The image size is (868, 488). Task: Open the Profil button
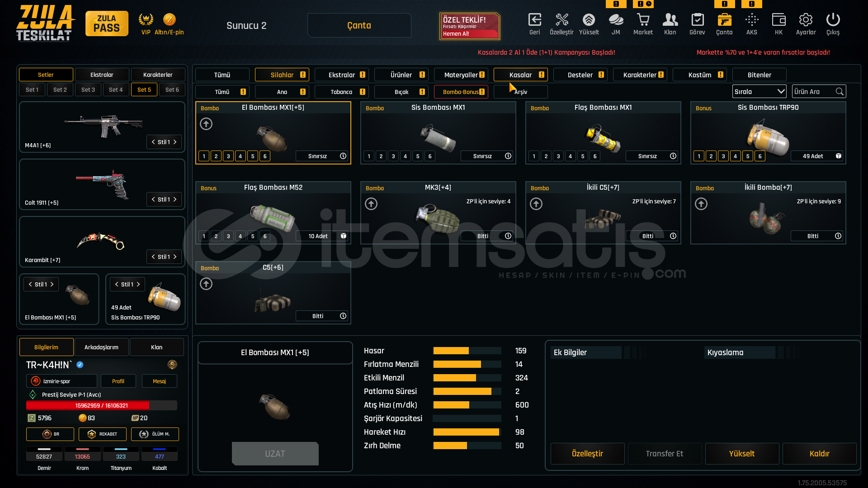pos(118,381)
